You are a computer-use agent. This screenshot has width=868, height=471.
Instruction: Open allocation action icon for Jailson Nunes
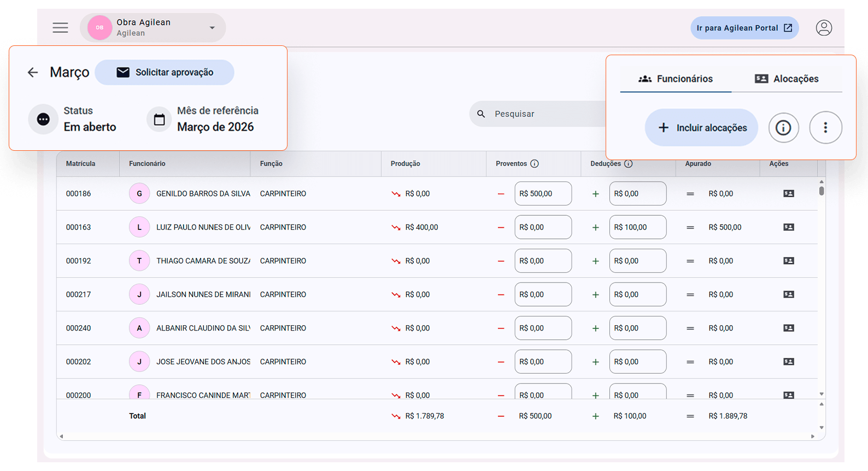pyautogui.click(x=788, y=295)
